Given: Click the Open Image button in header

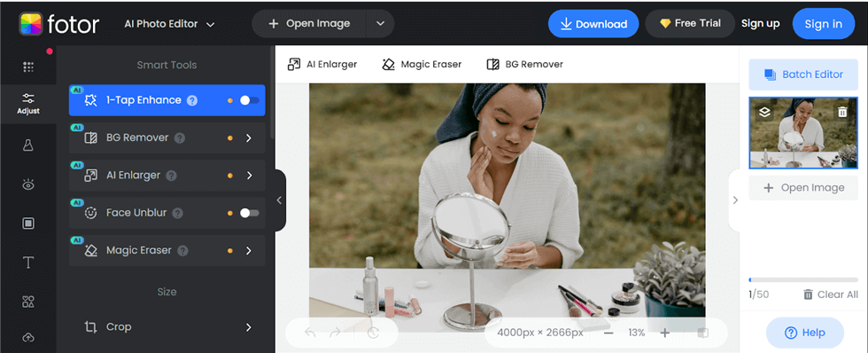Looking at the screenshot, I should pos(309,24).
